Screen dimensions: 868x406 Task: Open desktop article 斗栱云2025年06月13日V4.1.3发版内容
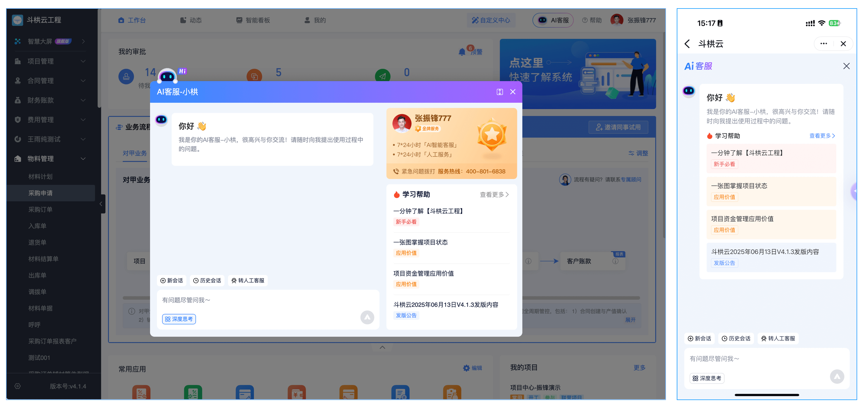click(x=451, y=310)
